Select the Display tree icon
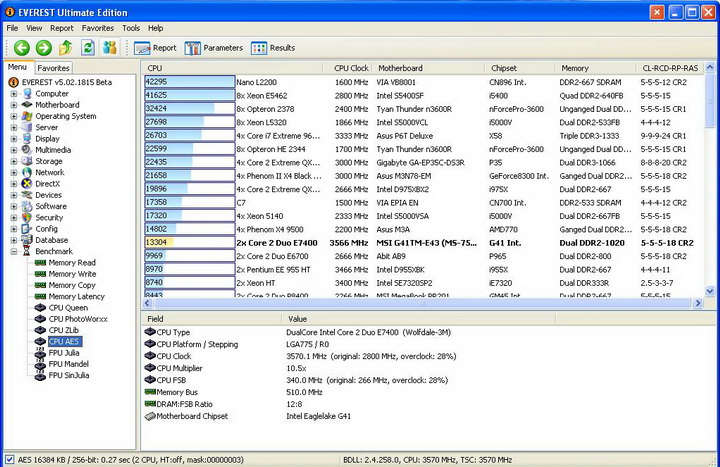Image resolution: width=720 pixels, height=467 pixels. [27, 139]
